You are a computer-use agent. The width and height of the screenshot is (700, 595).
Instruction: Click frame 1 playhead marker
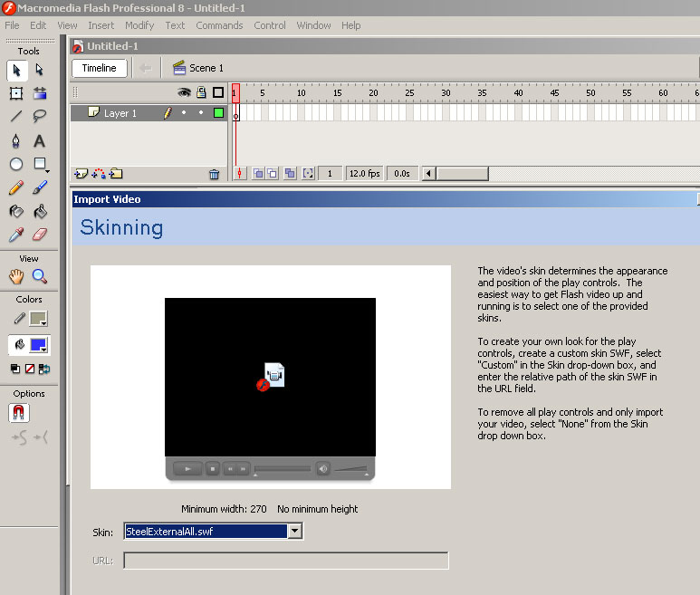235,93
